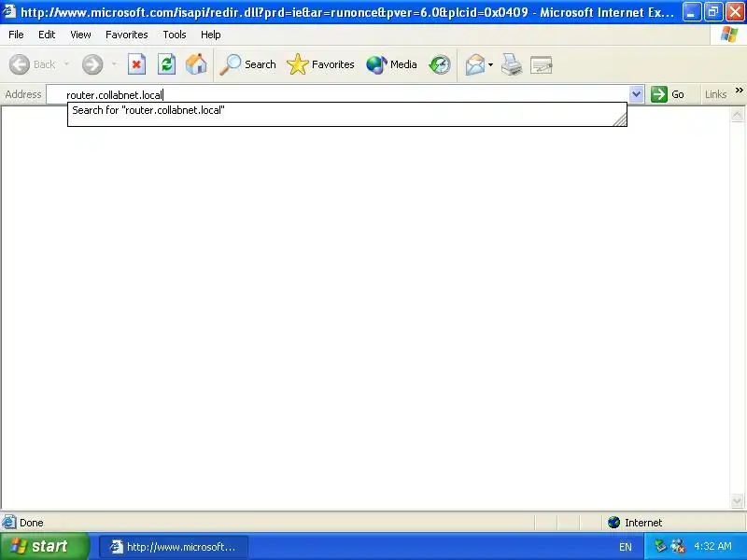Expand the Links chevron overflow
This screenshot has width=747, height=560.
click(739, 90)
